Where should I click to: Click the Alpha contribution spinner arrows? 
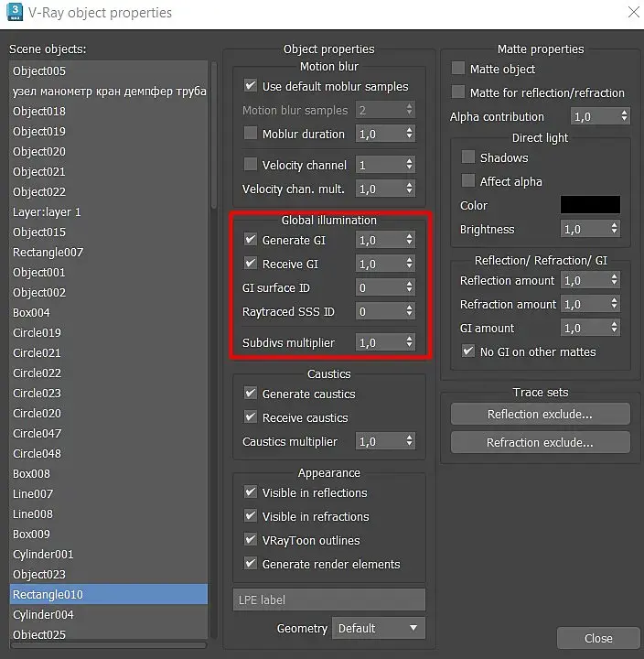[624, 116]
